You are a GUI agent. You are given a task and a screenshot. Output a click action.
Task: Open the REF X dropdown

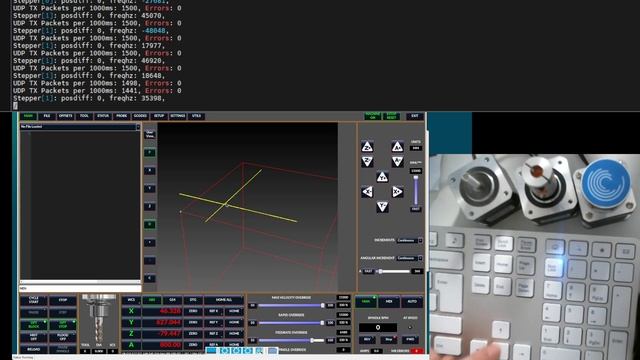tap(213, 311)
